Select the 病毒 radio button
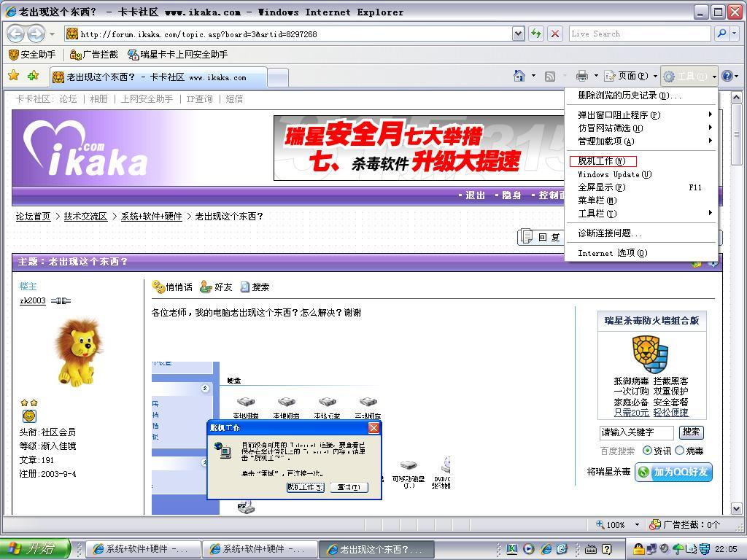 (x=679, y=450)
